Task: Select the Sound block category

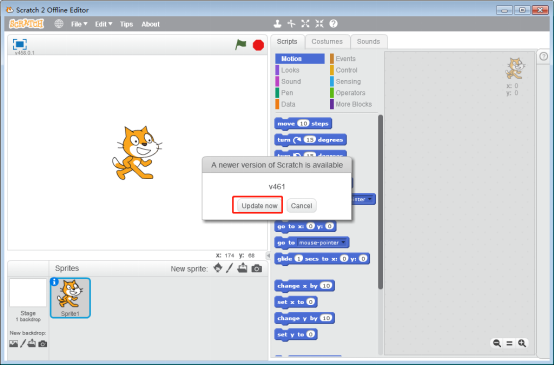Action: (x=291, y=81)
